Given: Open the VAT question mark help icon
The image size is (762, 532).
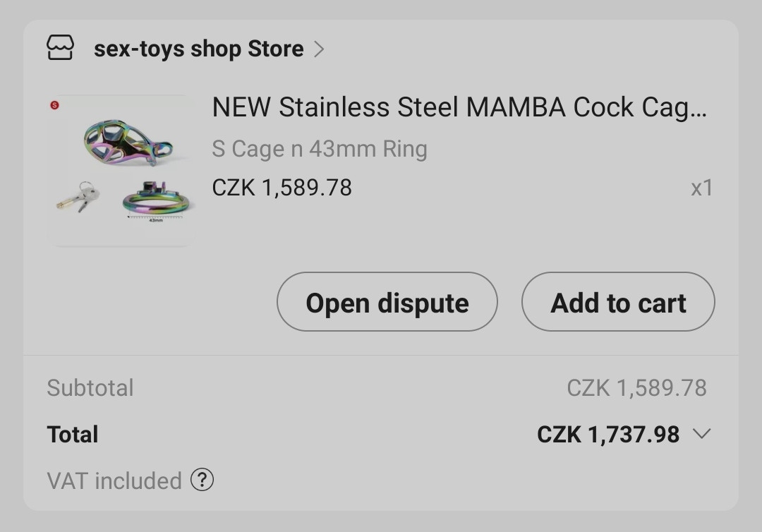Looking at the screenshot, I should (202, 480).
